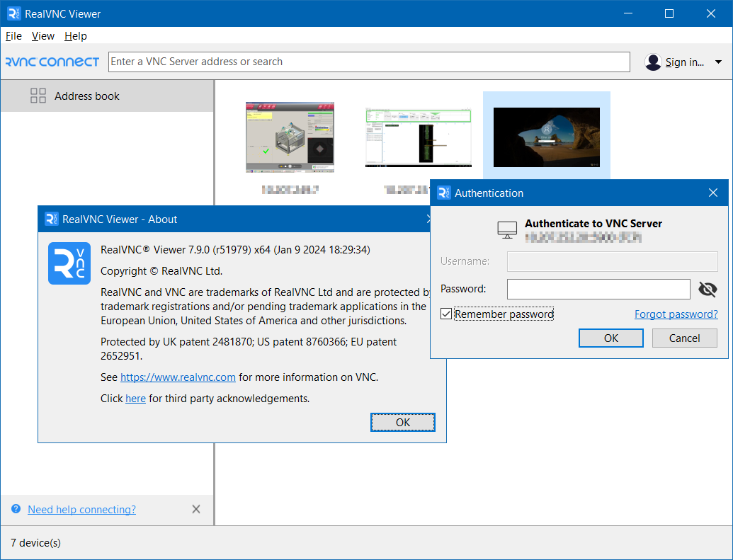Click the user account avatar icon

point(653,62)
